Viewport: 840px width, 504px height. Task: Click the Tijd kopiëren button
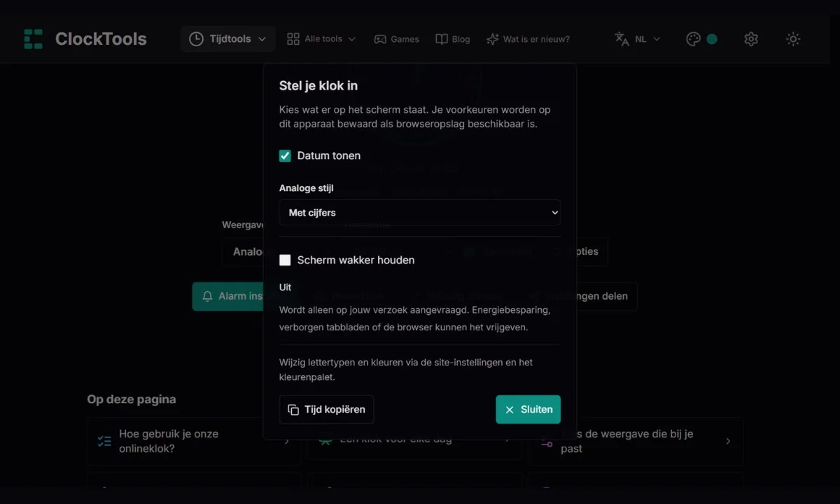tap(326, 409)
